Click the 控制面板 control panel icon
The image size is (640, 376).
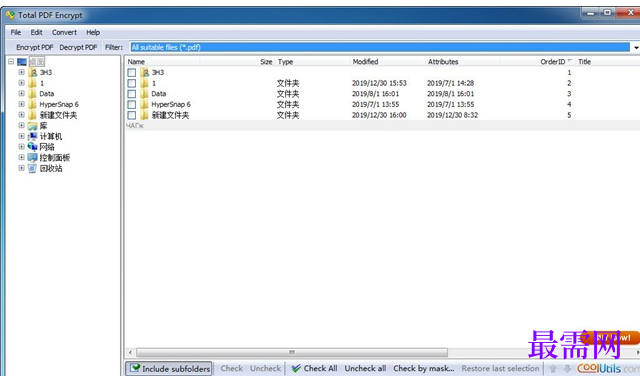[x=33, y=158]
